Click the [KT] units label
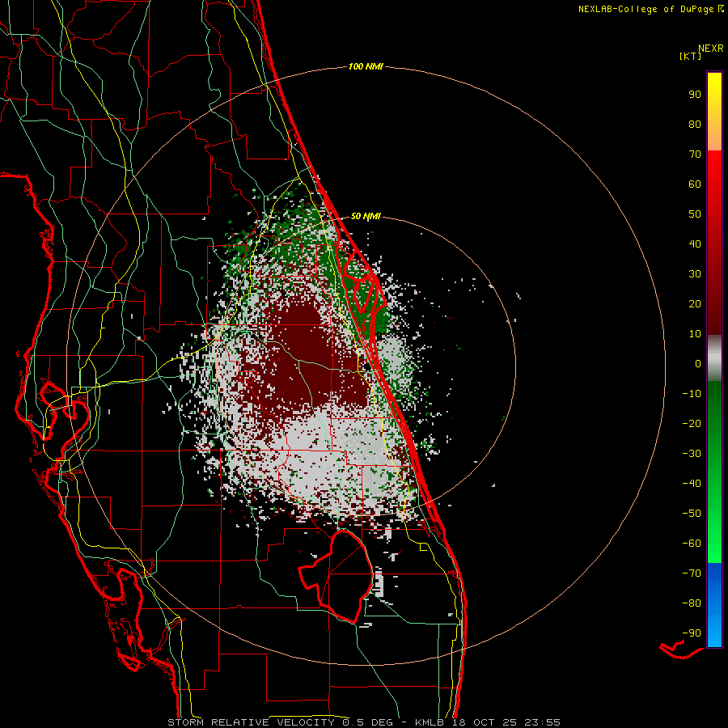Image resolution: width=728 pixels, height=728 pixels. coord(691,56)
